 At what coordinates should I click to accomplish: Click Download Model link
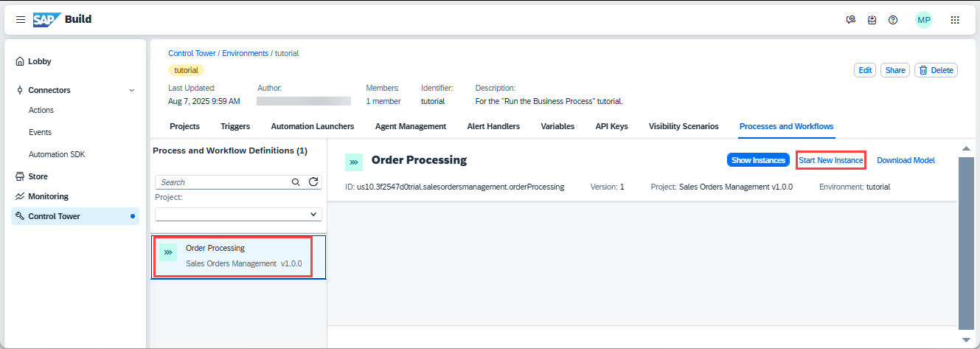pos(906,160)
